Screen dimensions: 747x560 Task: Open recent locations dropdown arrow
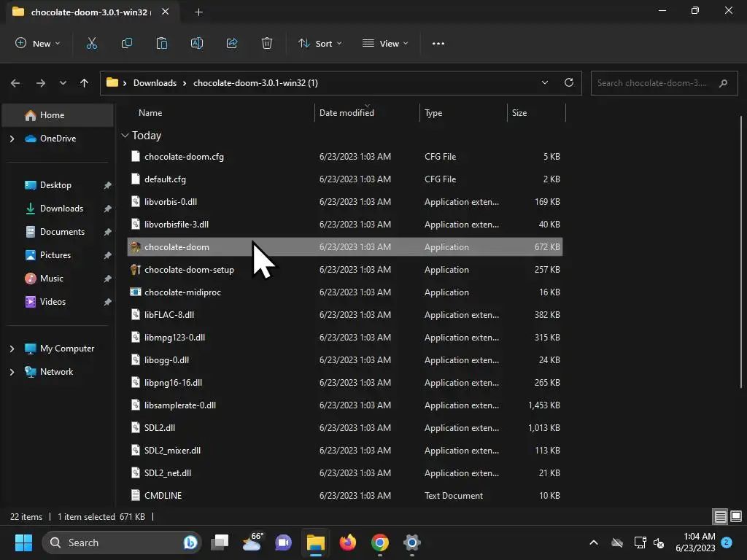point(63,83)
